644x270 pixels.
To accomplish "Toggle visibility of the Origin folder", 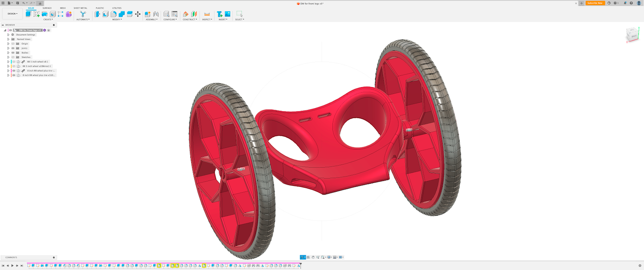I will pos(13,44).
